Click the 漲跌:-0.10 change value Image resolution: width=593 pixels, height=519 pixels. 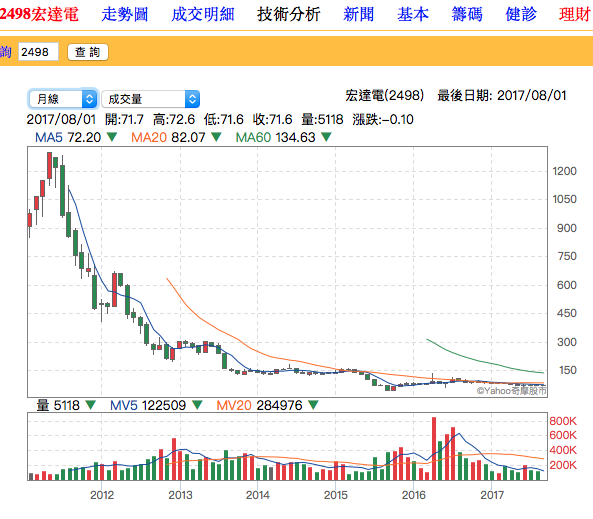click(383, 120)
